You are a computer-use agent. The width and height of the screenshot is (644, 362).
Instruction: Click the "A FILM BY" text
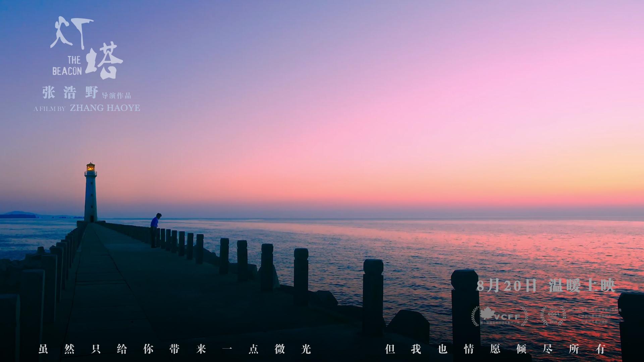(49, 109)
